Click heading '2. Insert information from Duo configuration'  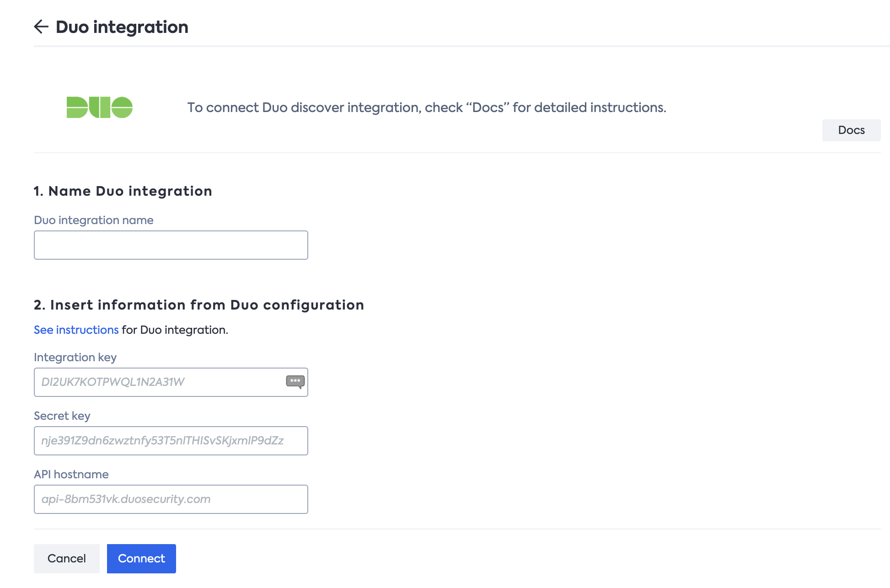[x=198, y=305]
